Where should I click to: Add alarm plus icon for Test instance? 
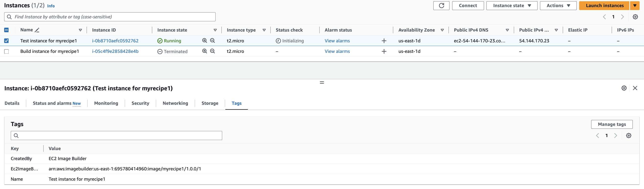coord(384,41)
